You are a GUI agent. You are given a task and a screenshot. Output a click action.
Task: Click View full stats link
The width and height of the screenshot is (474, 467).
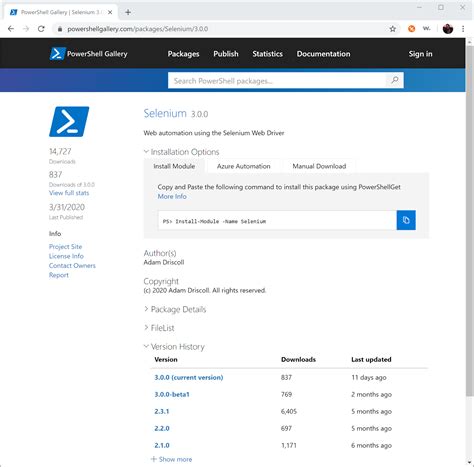[x=69, y=193]
